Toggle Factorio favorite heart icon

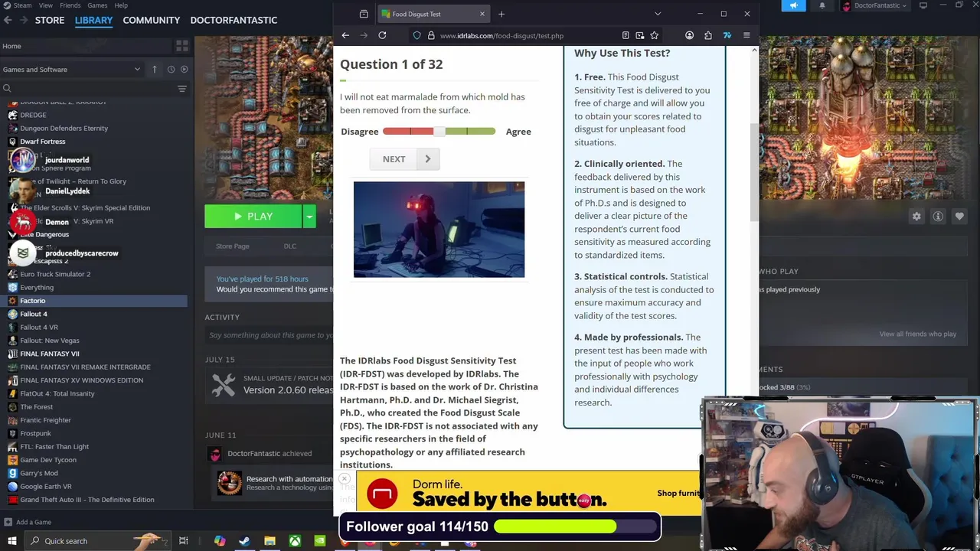click(959, 217)
